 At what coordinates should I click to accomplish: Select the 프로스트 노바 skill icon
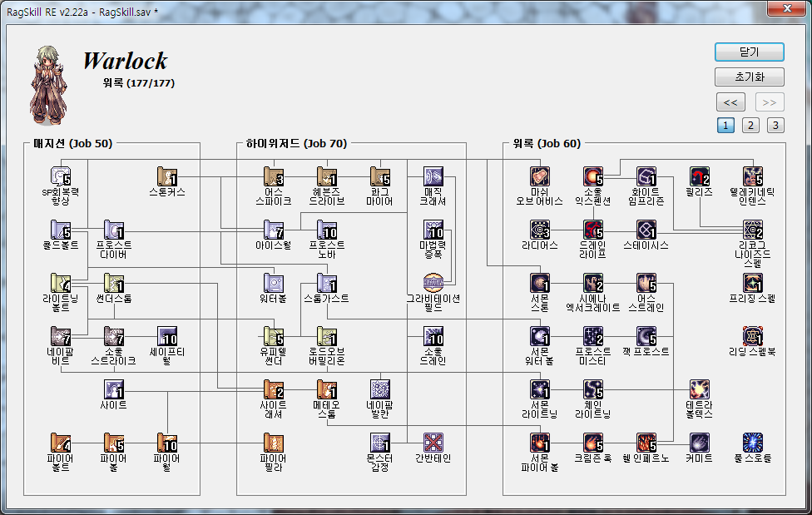(x=327, y=230)
